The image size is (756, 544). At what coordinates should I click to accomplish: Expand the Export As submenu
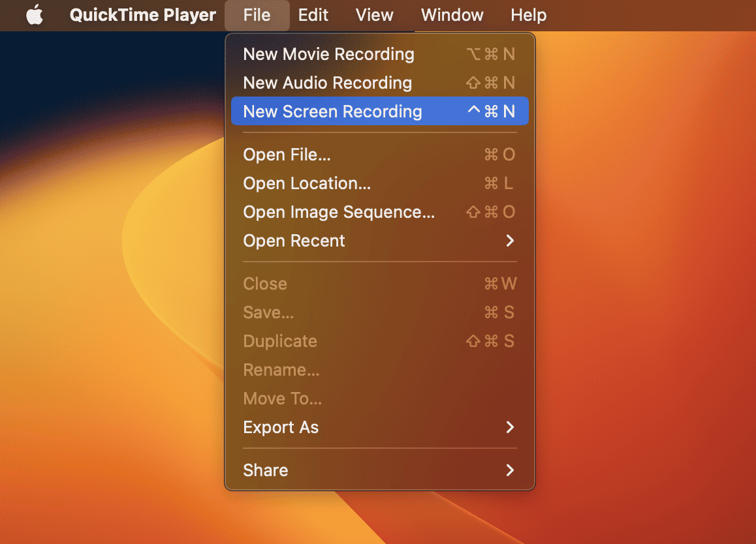[281, 427]
